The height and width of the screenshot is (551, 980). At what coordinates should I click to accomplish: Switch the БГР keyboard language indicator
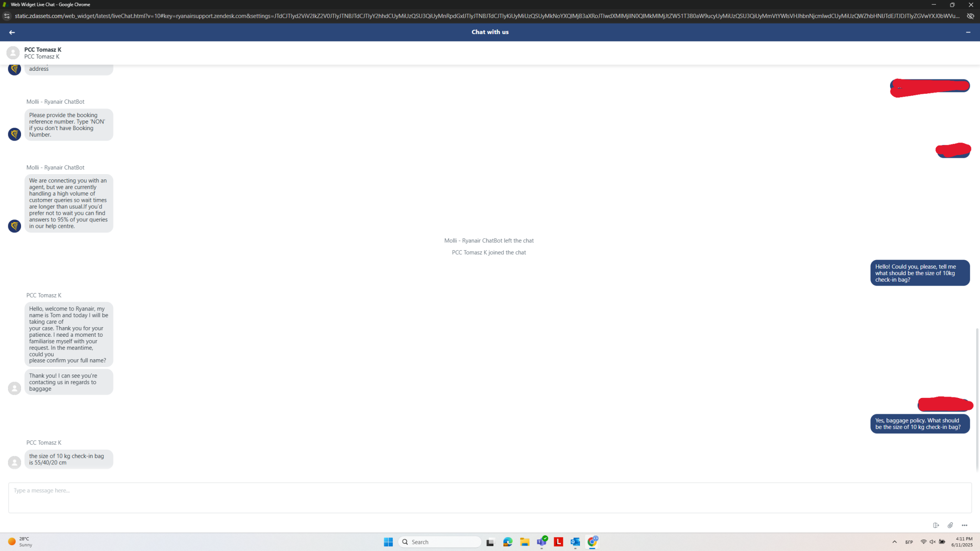click(909, 542)
